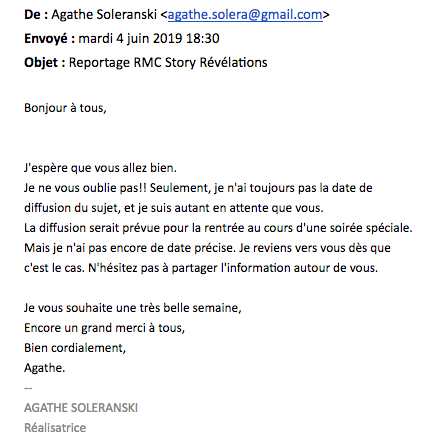Screen dimensions: 438x440
Task: Click the sender name Agathe Soleranski
Action: [104, 15]
